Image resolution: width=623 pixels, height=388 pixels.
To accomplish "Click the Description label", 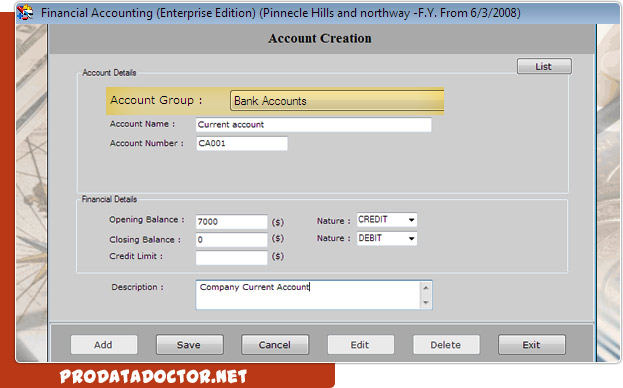I will tap(137, 287).
